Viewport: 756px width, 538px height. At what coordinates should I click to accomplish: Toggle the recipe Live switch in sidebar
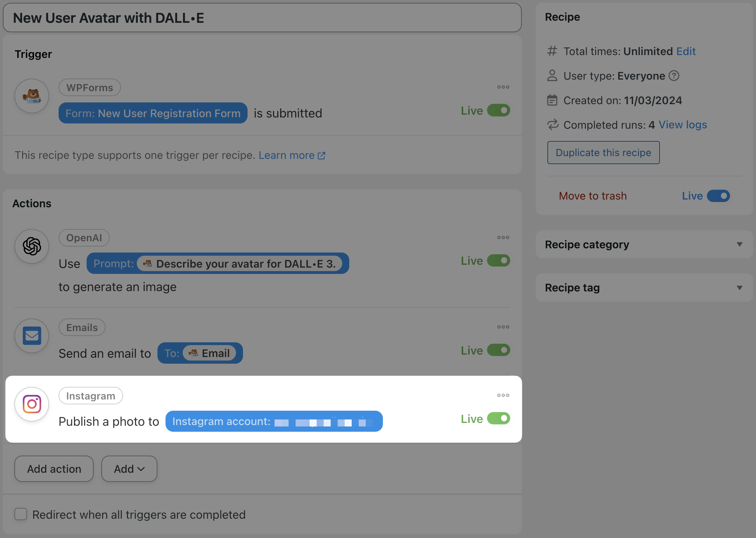[718, 196]
